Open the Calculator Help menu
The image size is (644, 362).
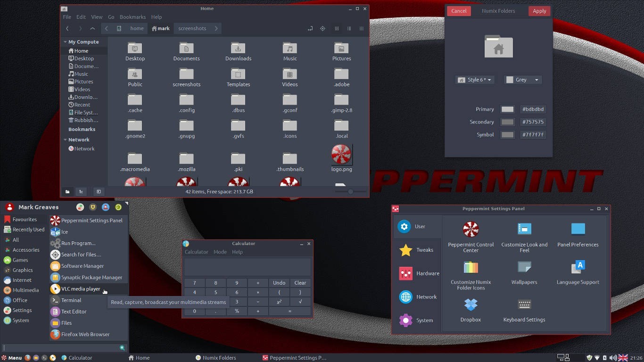(x=237, y=252)
